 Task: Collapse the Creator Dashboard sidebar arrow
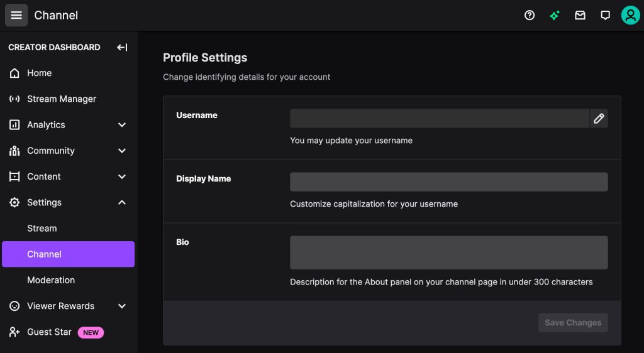click(x=122, y=47)
